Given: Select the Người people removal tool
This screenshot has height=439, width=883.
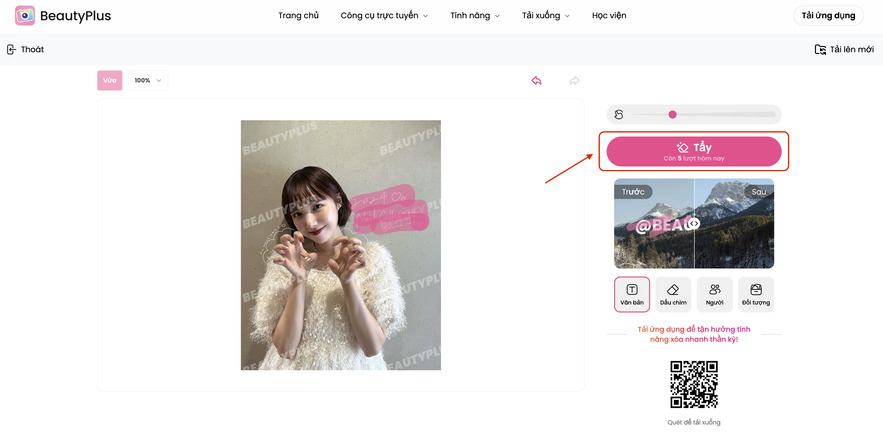Looking at the screenshot, I should [715, 294].
